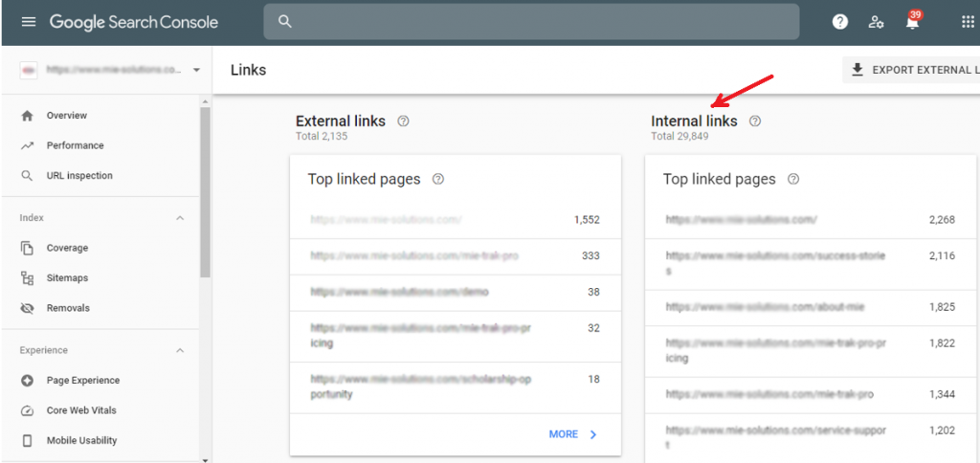
Task: Click the download icon on Export button
Action: pyautogui.click(x=857, y=70)
